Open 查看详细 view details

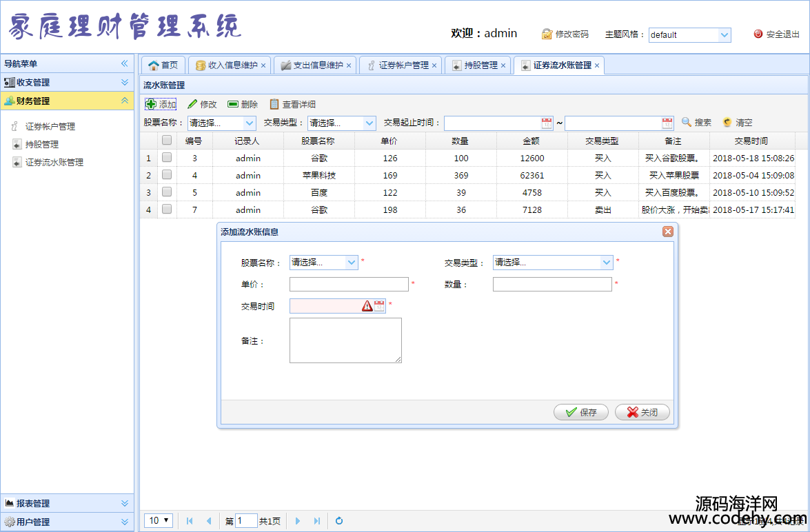[x=274, y=104]
